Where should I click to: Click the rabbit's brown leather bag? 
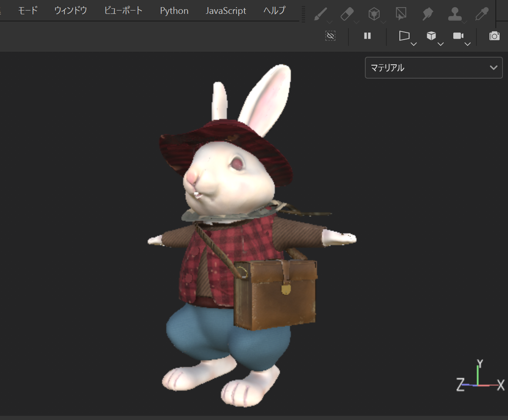point(275,295)
